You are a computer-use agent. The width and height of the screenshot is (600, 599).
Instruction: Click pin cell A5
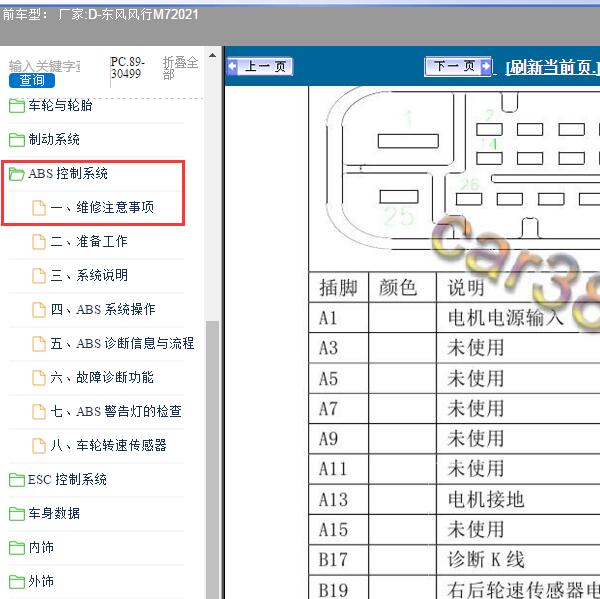coord(338,379)
